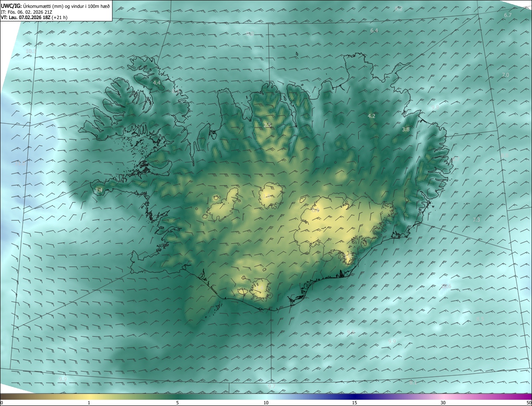Click the 7.0 value label on the map

pos(505,75)
